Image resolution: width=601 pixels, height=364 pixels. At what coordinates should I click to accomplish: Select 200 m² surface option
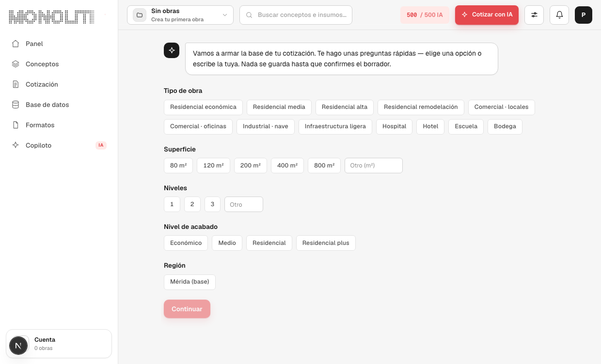[x=251, y=166]
